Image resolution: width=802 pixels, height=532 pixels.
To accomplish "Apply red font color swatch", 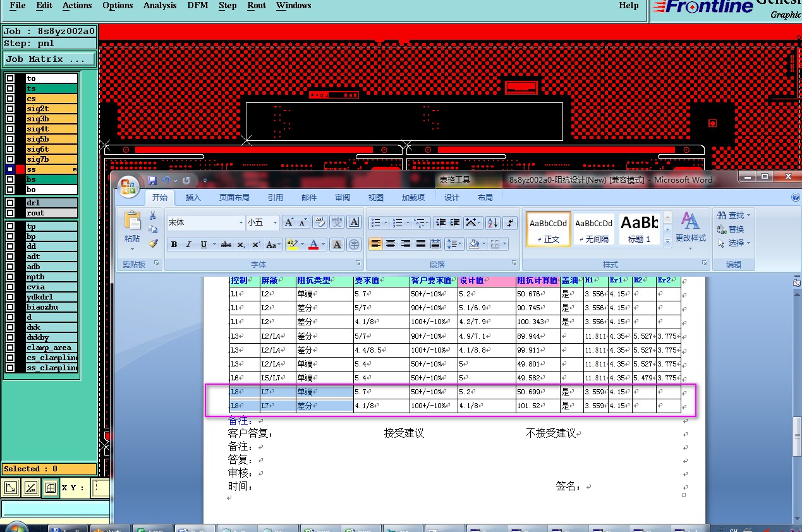I will click(313, 245).
